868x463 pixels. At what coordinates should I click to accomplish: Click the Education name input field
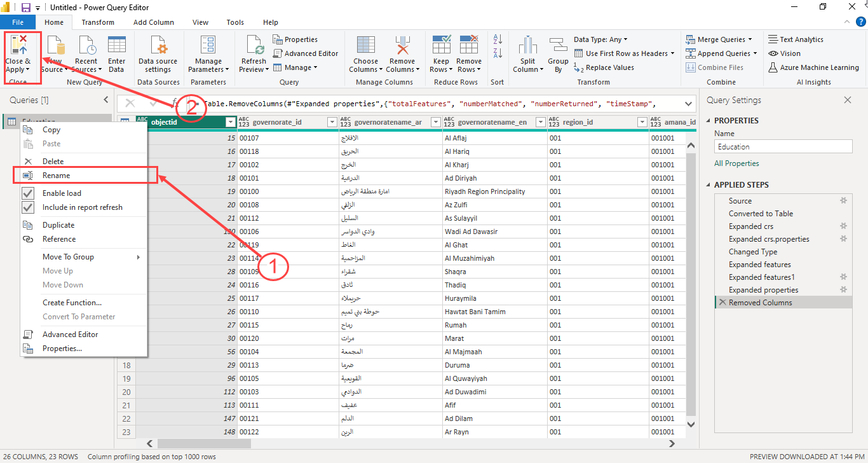[783, 146]
